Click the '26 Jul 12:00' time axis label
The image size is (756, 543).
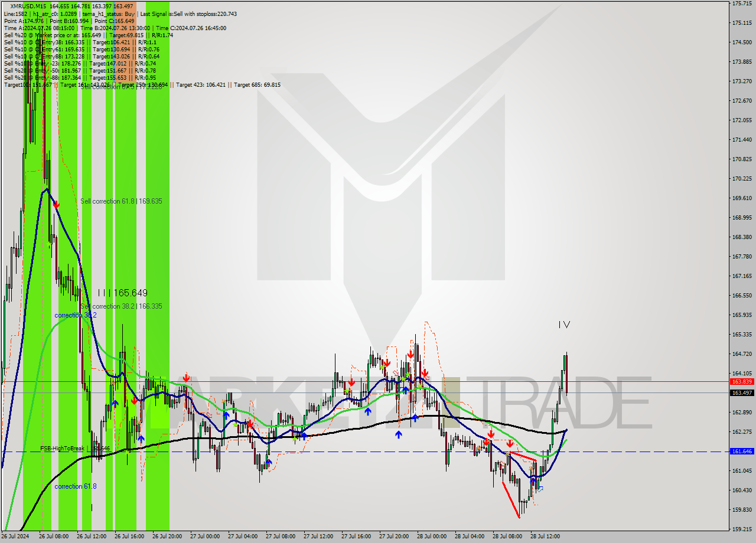92,537
